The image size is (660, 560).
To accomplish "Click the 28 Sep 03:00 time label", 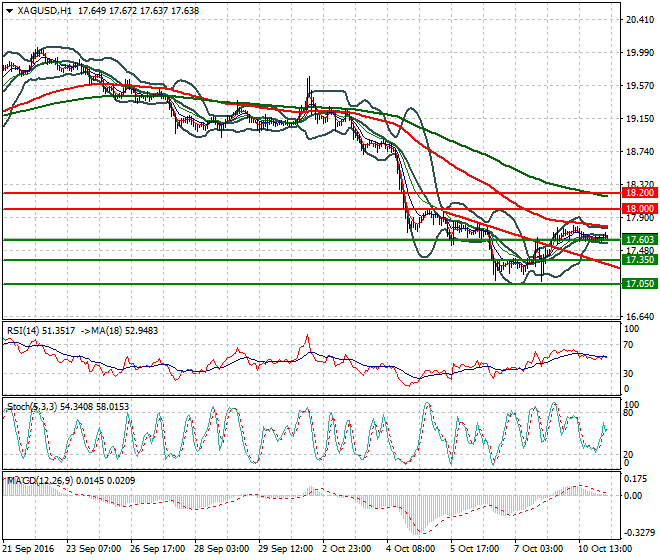I will tap(221, 549).
